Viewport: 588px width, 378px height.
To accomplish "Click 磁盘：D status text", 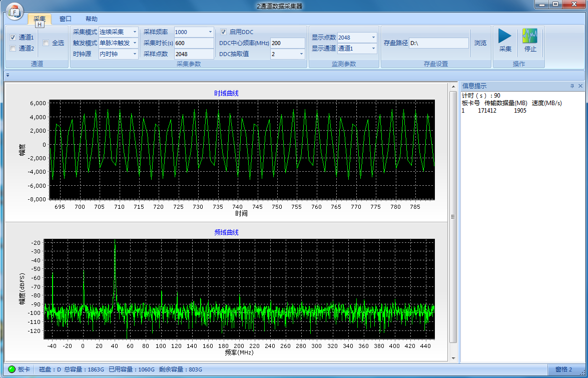I will (x=50, y=369).
